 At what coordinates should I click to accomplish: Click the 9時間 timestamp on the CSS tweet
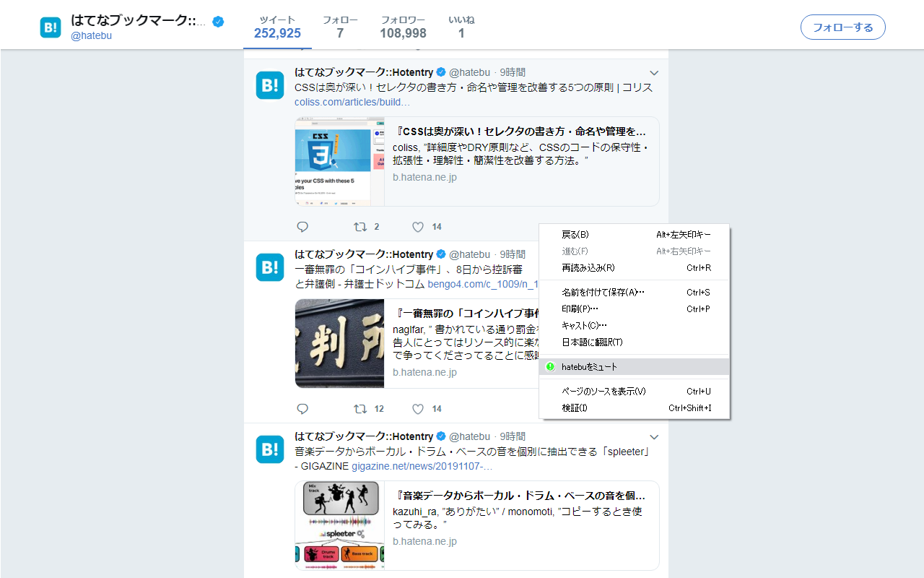coord(513,72)
